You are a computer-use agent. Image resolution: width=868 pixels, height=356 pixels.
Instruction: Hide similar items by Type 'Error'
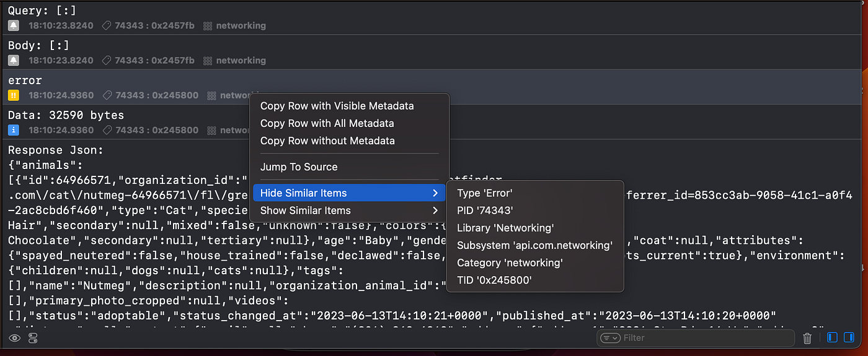pyautogui.click(x=485, y=193)
